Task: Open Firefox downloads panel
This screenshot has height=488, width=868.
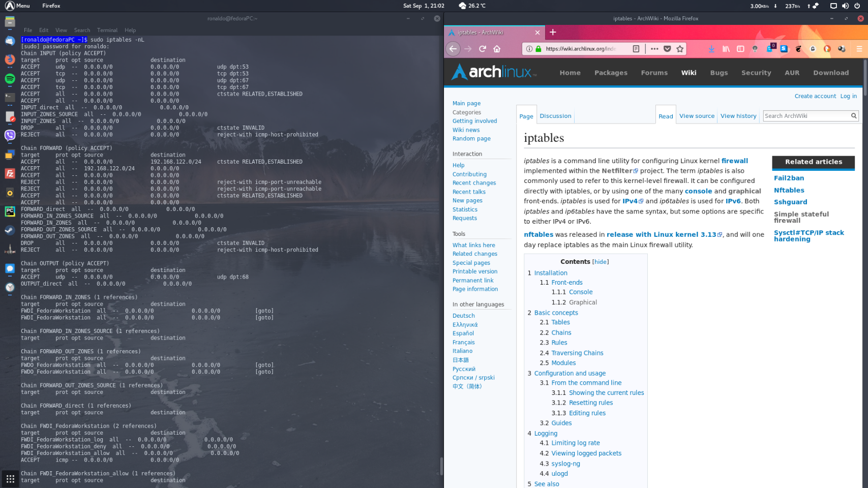Action: coord(711,49)
